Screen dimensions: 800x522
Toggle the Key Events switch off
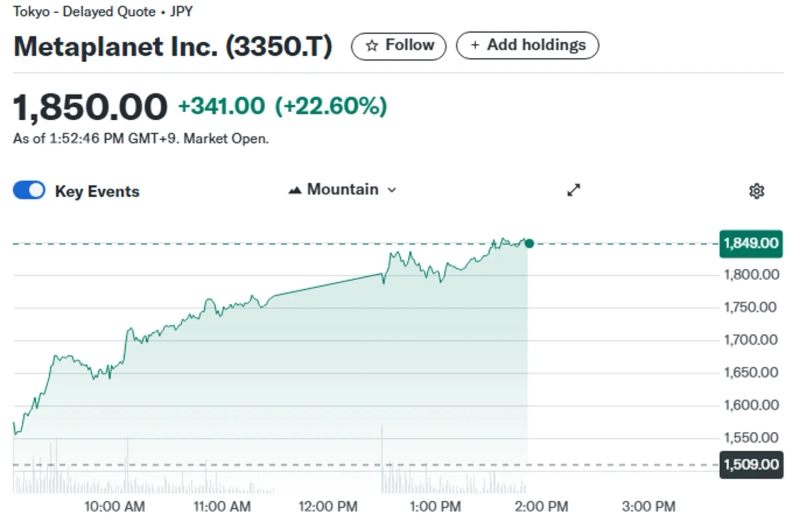pos(29,191)
